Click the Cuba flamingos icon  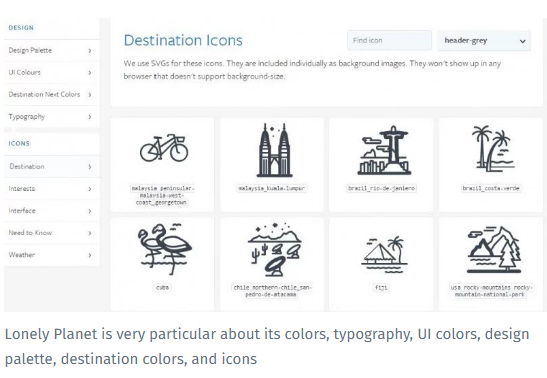pos(164,249)
